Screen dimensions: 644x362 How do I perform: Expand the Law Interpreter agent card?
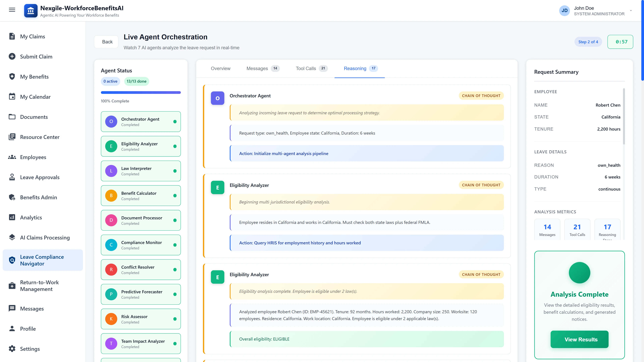pyautogui.click(x=141, y=171)
